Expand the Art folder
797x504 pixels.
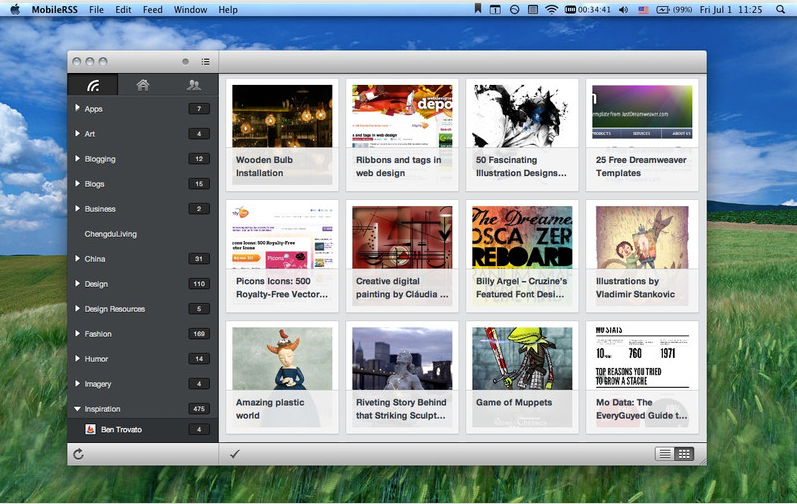[x=77, y=133]
